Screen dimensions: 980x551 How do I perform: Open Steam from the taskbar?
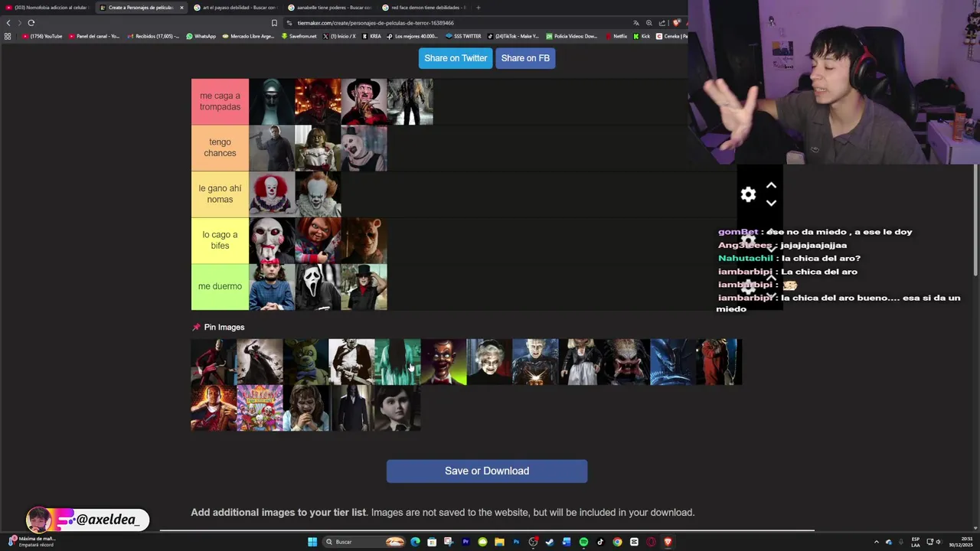coord(550,542)
